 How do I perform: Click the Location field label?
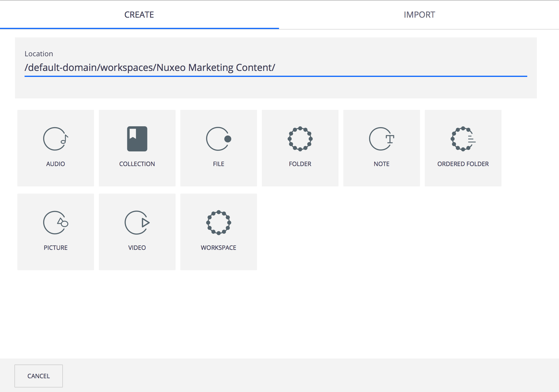tap(39, 54)
